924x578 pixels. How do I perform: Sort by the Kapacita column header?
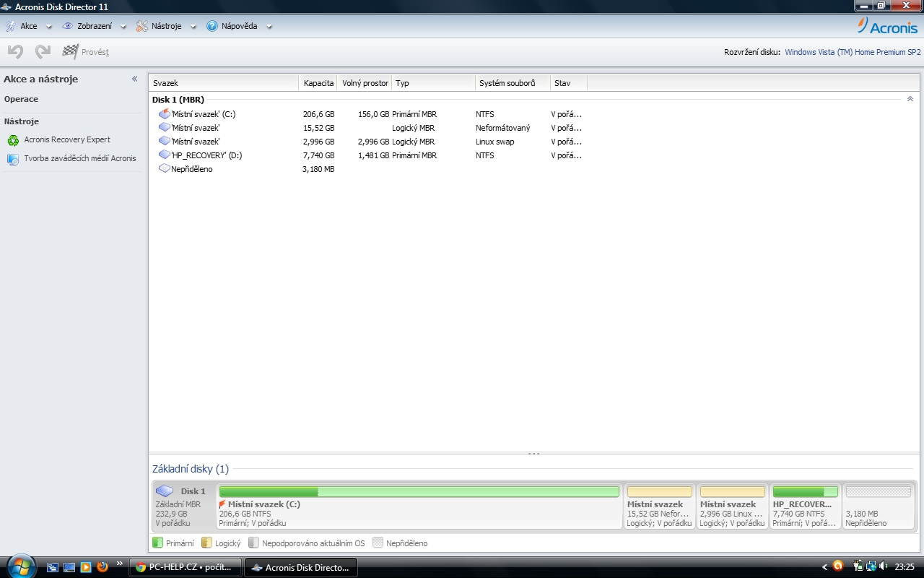[x=318, y=83]
